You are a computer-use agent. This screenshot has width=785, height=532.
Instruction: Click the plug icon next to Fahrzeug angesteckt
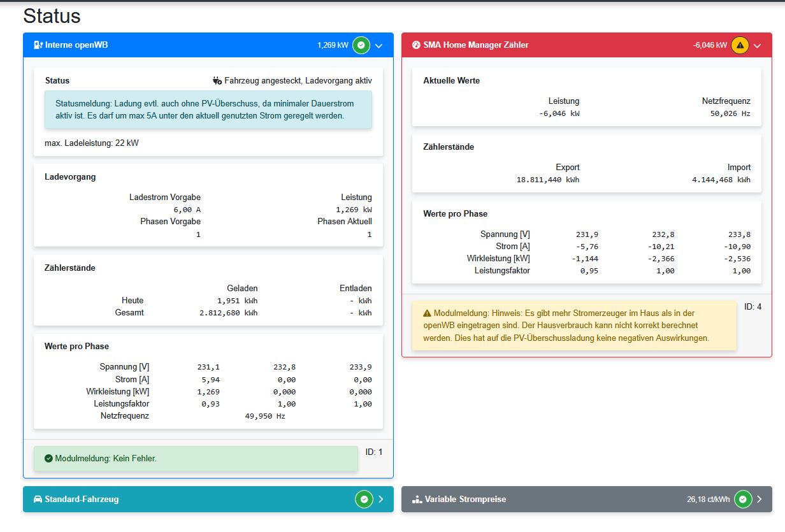(217, 81)
